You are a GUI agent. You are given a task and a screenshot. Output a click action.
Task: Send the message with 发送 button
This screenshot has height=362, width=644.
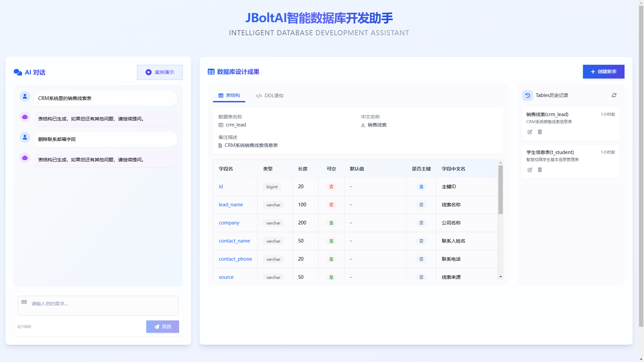point(162,327)
